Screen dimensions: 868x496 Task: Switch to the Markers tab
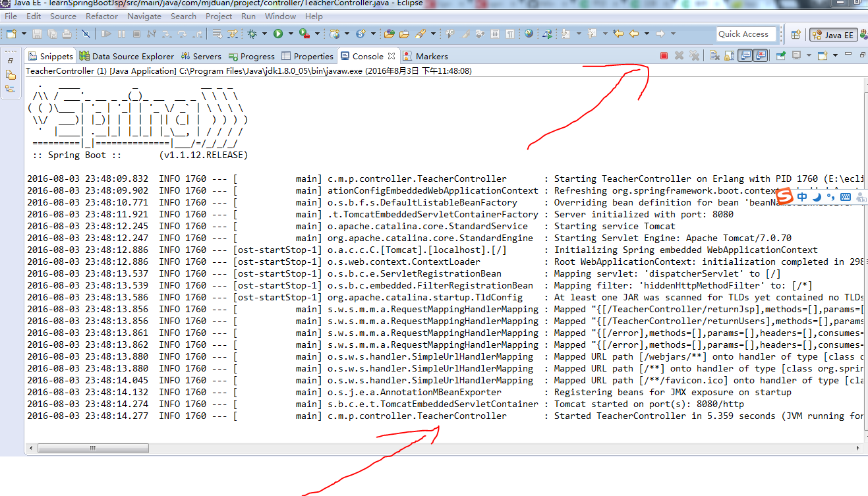coord(425,56)
